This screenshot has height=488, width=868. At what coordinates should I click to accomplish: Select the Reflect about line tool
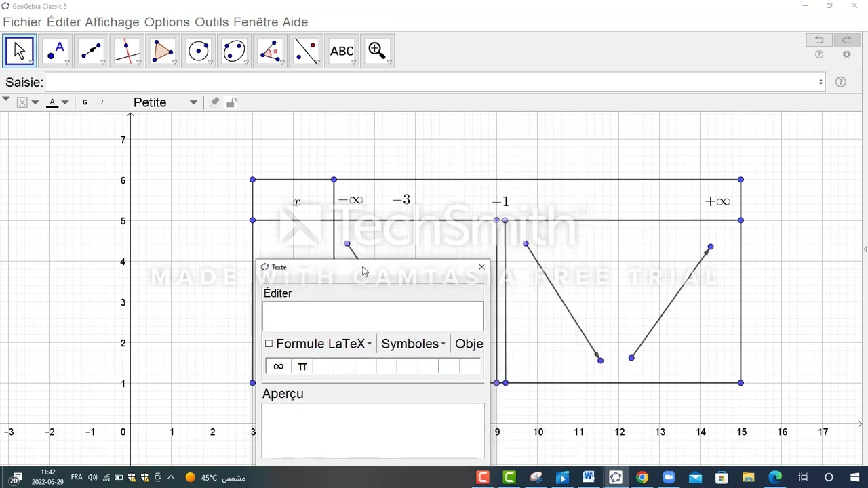click(x=306, y=51)
